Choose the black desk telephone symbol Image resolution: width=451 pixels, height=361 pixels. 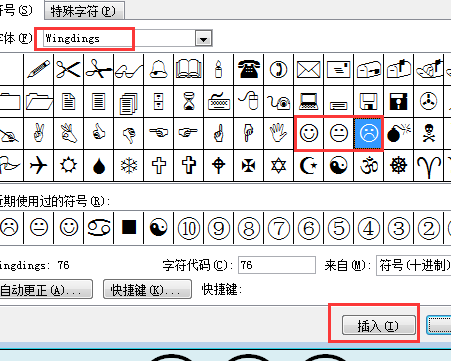249,69
